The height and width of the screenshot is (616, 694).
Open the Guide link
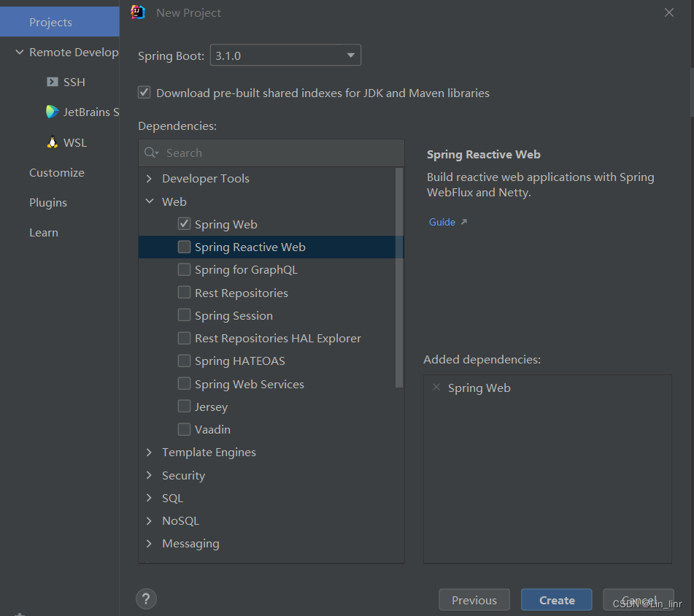442,222
